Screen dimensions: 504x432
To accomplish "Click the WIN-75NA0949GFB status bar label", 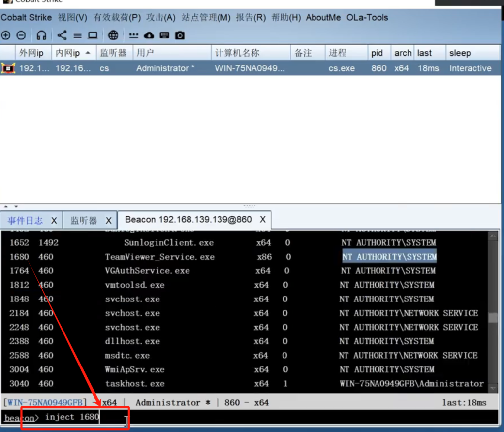I will 45,403.
